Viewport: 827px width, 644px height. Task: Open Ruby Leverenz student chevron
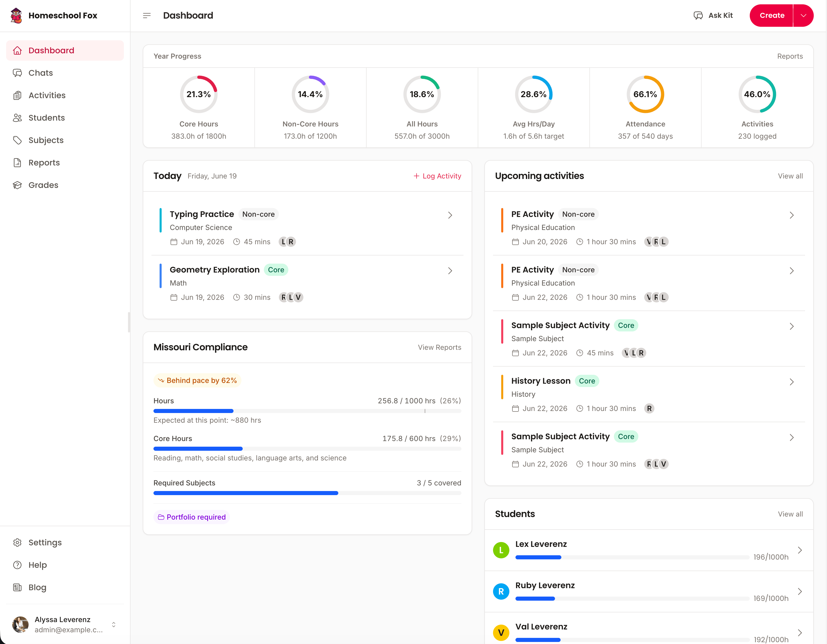click(x=800, y=591)
